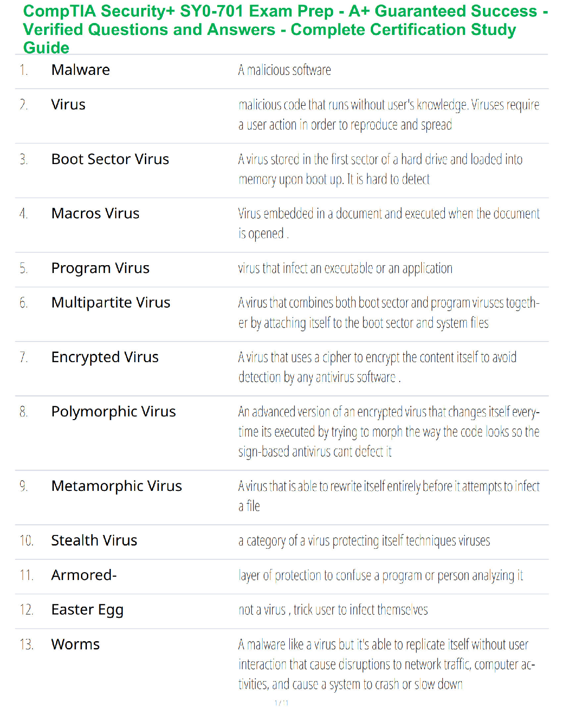Select the "Worms" term

(x=75, y=644)
